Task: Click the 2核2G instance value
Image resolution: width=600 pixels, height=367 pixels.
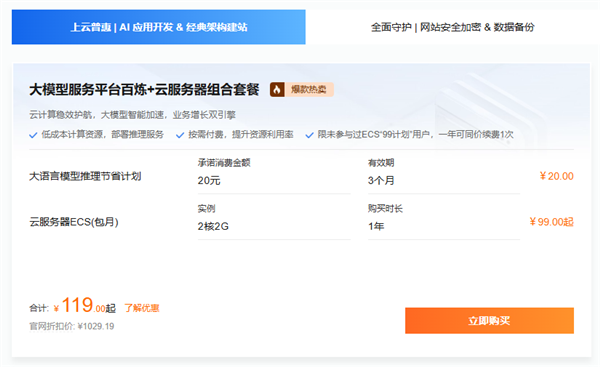Action: pos(213,227)
